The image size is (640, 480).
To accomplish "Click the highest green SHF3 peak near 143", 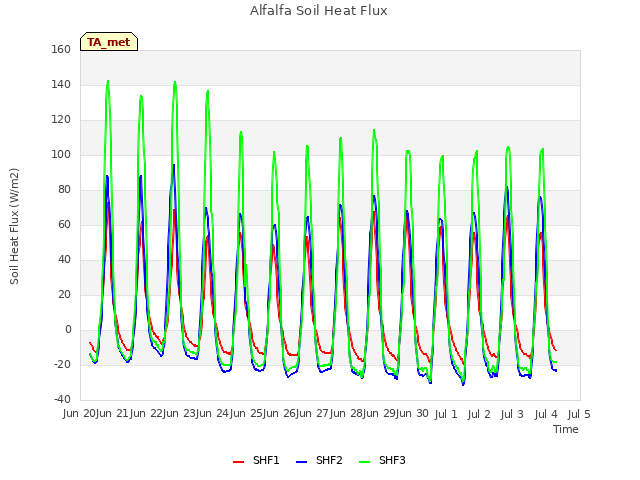I will (x=108, y=81).
